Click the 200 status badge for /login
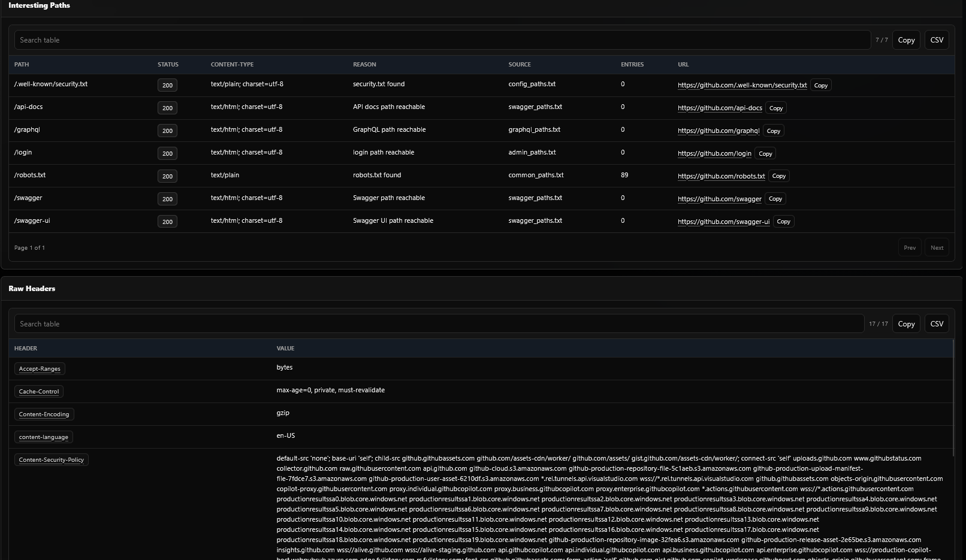The image size is (966, 560). point(167,153)
